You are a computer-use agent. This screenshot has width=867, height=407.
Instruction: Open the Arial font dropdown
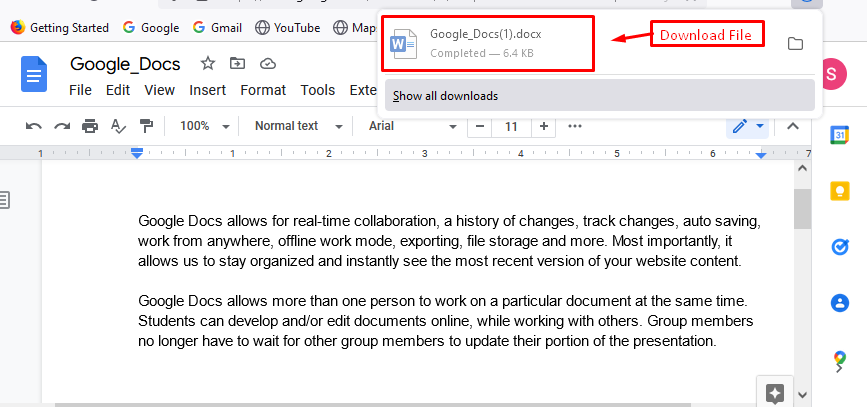point(412,126)
